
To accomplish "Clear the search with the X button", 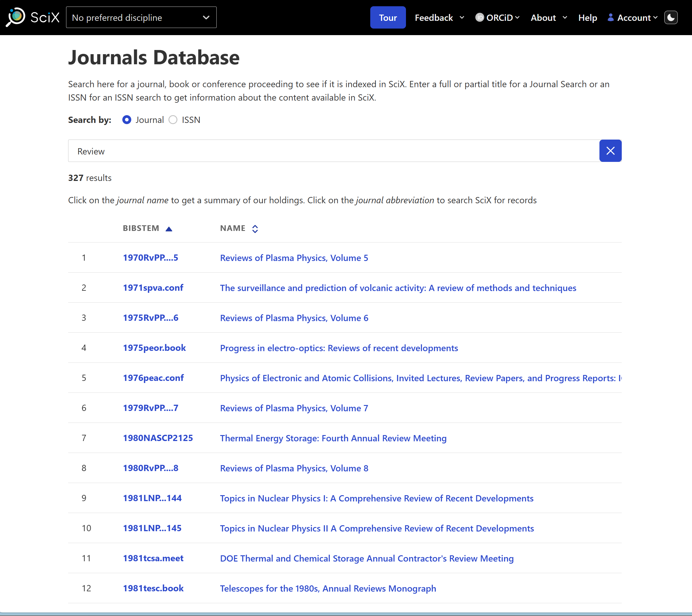I will (610, 151).
